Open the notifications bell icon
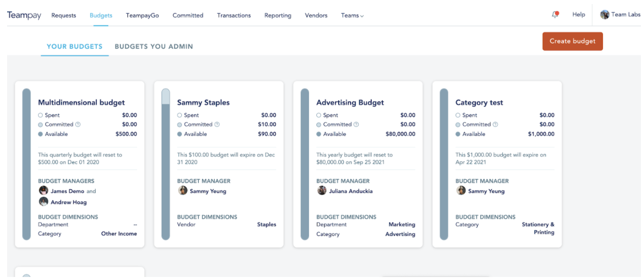This screenshot has width=644, height=279. tap(555, 15)
